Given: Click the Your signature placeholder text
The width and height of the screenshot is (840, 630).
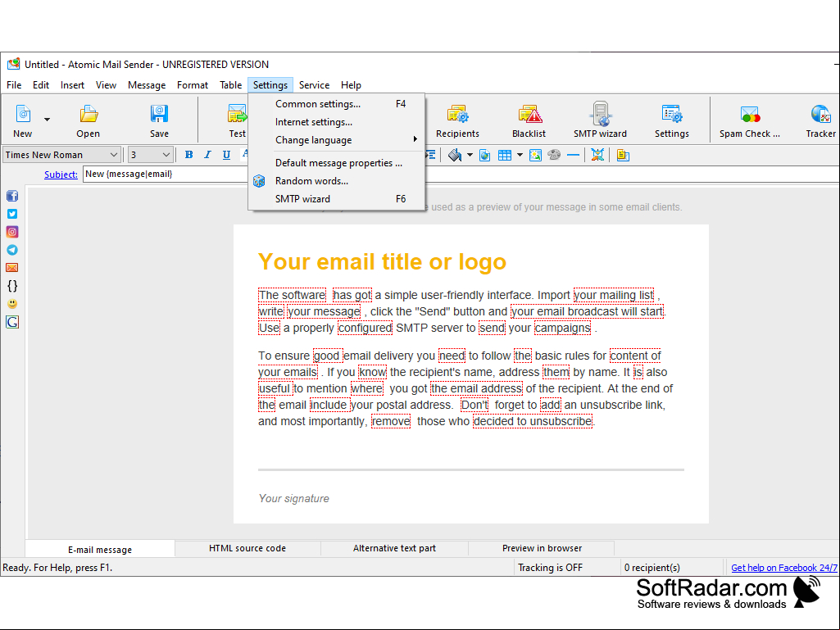Looking at the screenshot, I should 293,498.
